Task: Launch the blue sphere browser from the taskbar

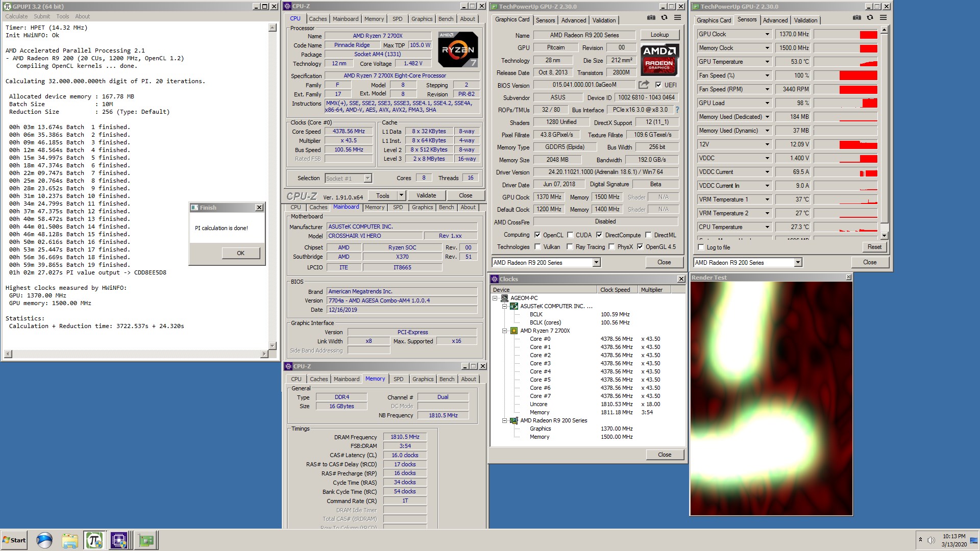Action: (44, 540)
